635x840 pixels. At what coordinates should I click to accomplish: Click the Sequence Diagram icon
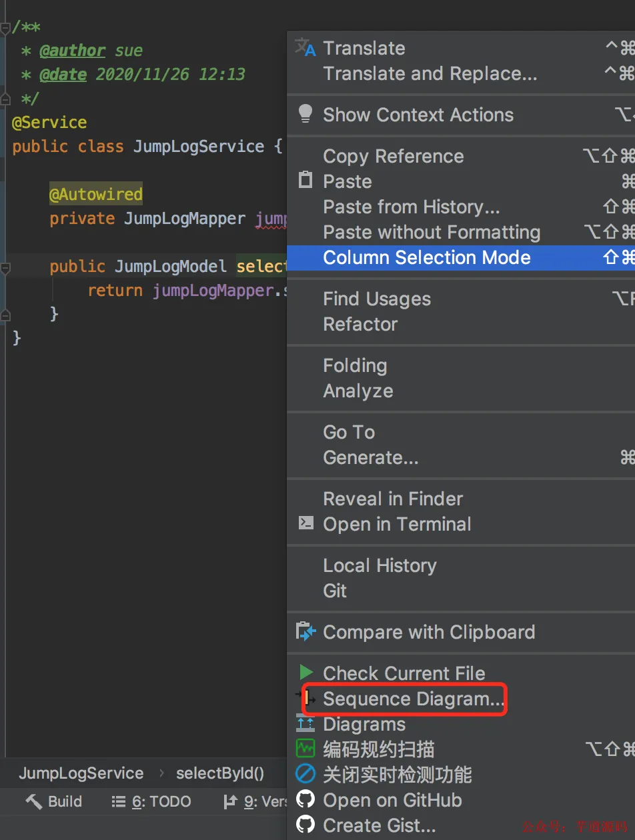(x=307, y=698)
